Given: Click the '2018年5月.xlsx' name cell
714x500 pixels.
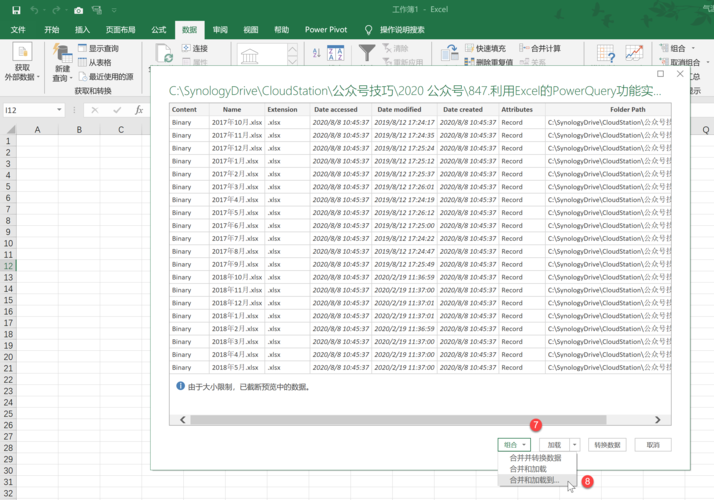Looking at the screenshot, I should [237, 367].
